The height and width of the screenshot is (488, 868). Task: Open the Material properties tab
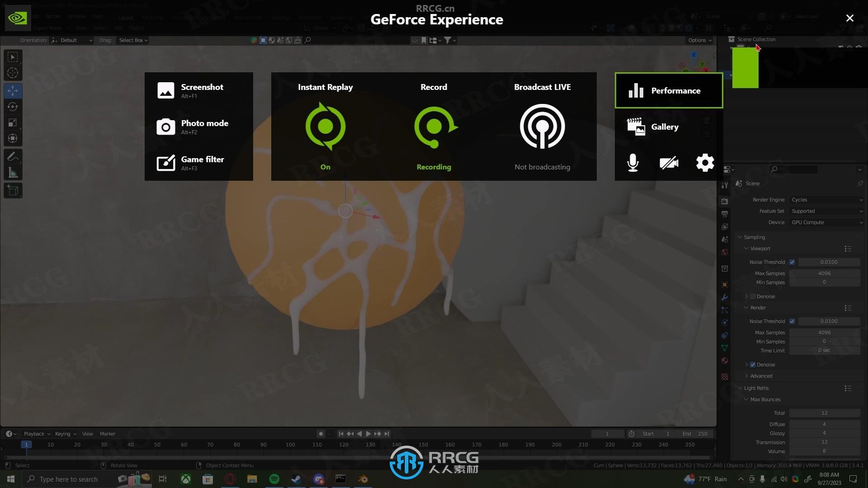pos(725,361)
